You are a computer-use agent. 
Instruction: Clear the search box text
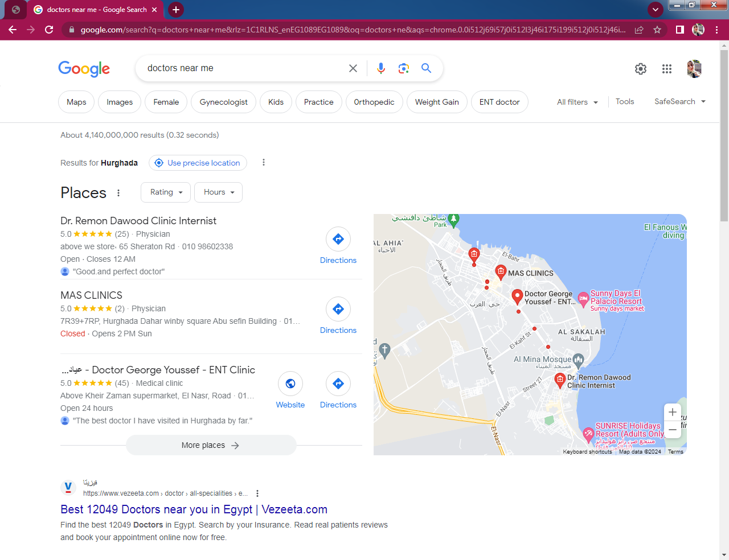(353, 68)
